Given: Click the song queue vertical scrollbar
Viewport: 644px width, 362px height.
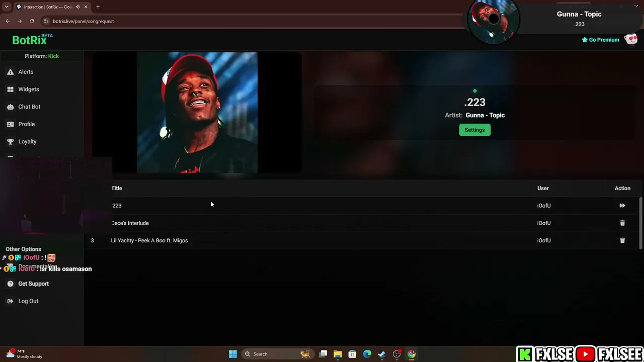Looking at the screenshot, I should (x=640, y=223).
